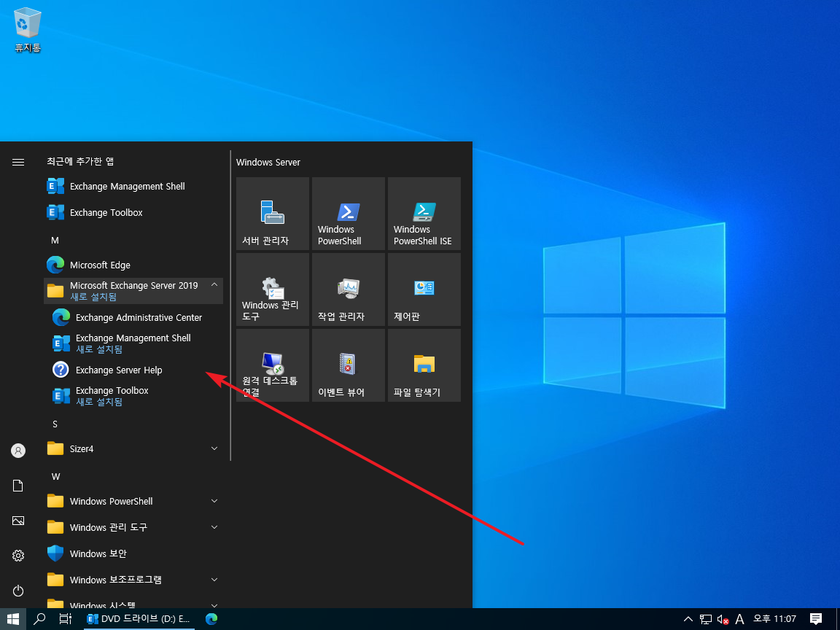Image resolution: width=840 pixels, height=630 pixels.
Task: Open Settings via the gear icon
Action: tap(18, 556)
